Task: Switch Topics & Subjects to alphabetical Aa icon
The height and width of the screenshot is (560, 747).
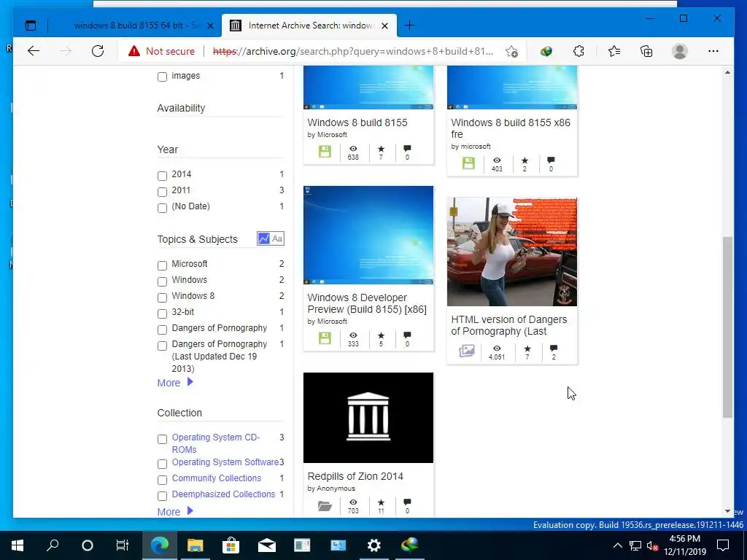Action: point(277,238)
